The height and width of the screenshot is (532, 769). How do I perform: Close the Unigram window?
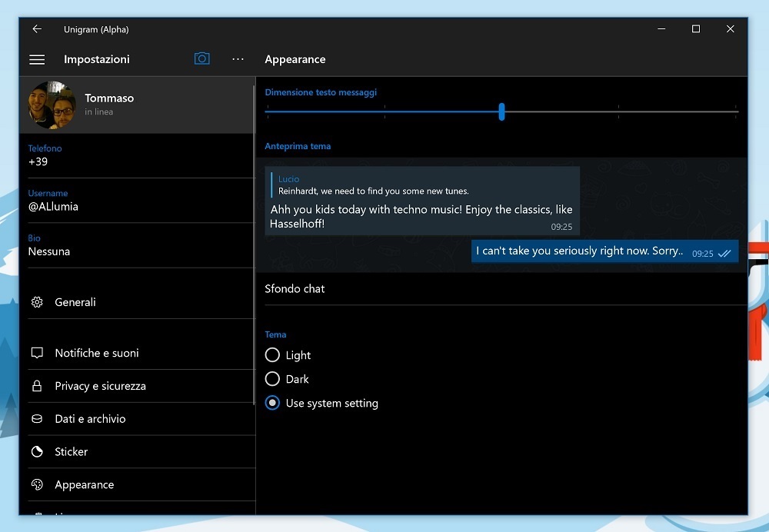(731, 29)
